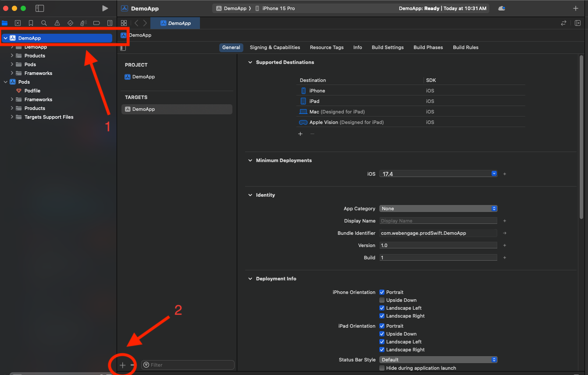Image resolution: width=588 pixels, height=375 pixels.
Task: Enable iPhone Orientation Upside Down
Action: point(382,300)
